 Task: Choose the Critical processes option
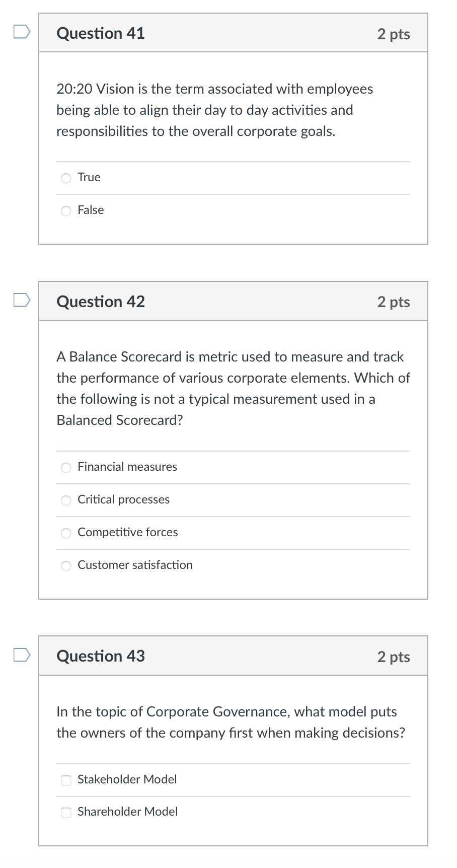click(66, 500)
